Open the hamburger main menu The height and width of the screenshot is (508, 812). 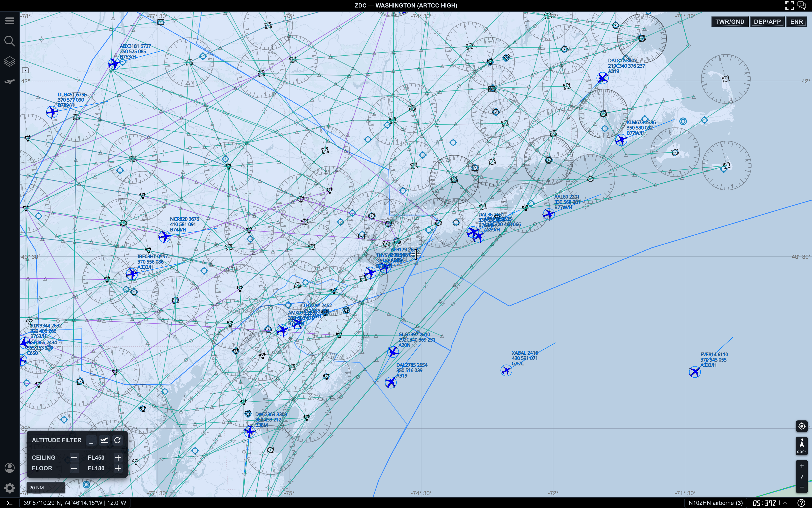[9, 21]
